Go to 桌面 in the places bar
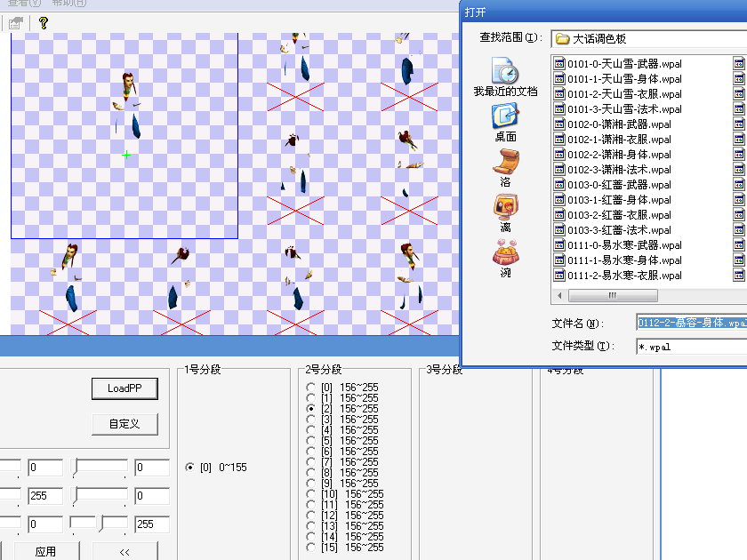Viewport: 747px width, 560px height. pos(505,123)
